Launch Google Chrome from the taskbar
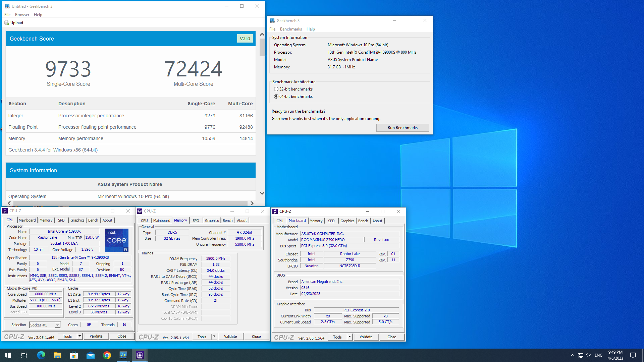Image resolution: width=644 pixels, height=362 pixels. 107,355
